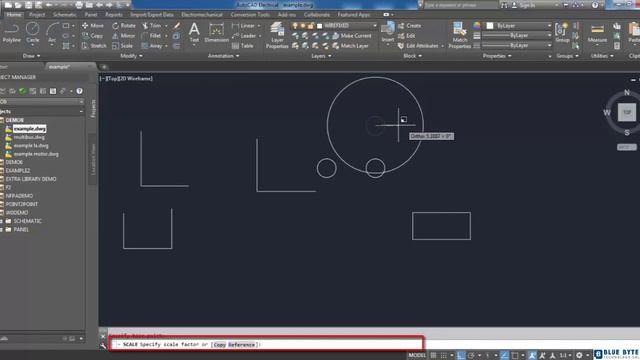Select the Text annotation tool
This screenshot has width=640, height=360.
194,33
